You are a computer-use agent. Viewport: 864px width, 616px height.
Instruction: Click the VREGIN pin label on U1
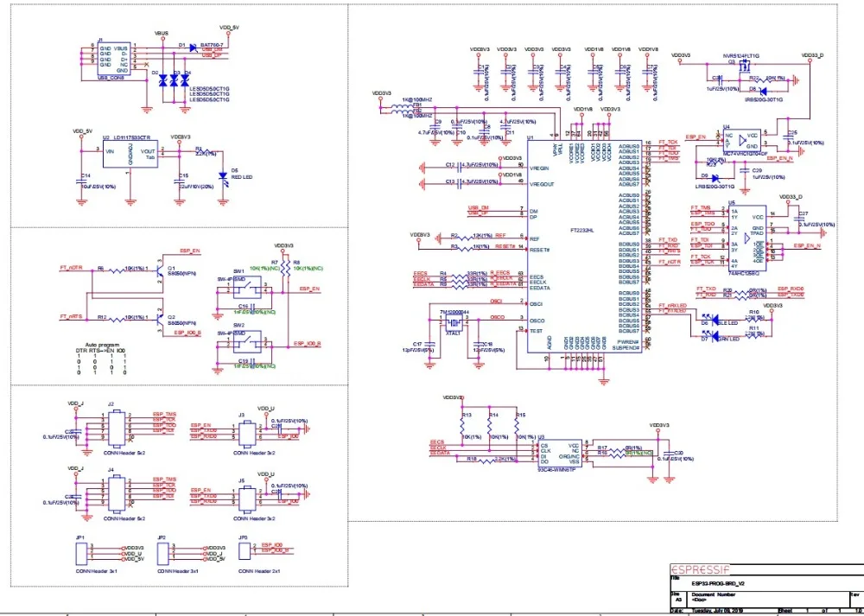539,168
